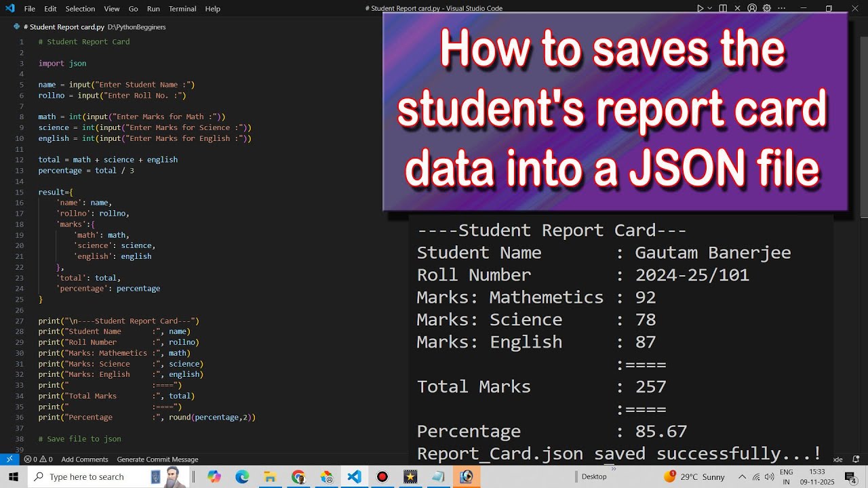This screenshot has width=868, height=488.
Task: Click the Type here to search box
Action: pos(110,476)
